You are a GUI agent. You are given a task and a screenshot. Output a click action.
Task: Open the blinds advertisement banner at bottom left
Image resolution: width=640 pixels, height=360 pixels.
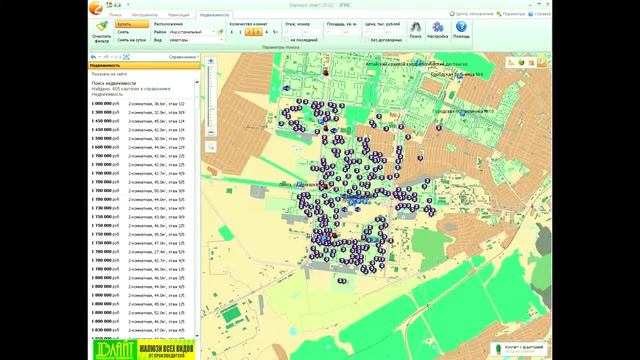pyautogui.click(x=144, y=350)
